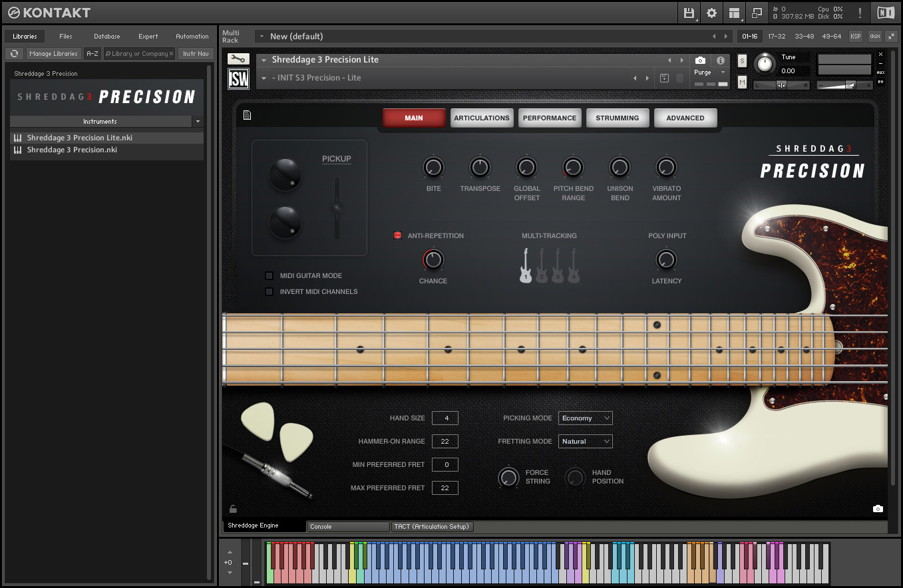
Task: Click the KSP button in rack header
Action: click(855, 36)
